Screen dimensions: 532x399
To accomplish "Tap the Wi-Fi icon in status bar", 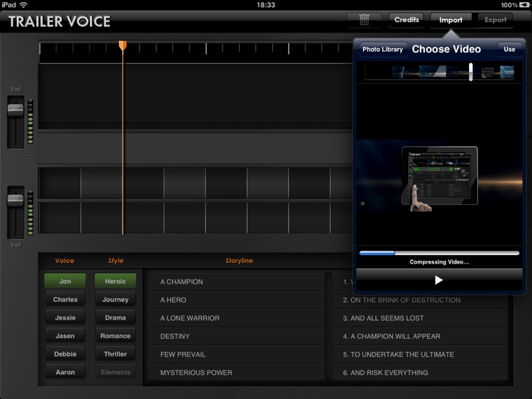I will point(23,5).
